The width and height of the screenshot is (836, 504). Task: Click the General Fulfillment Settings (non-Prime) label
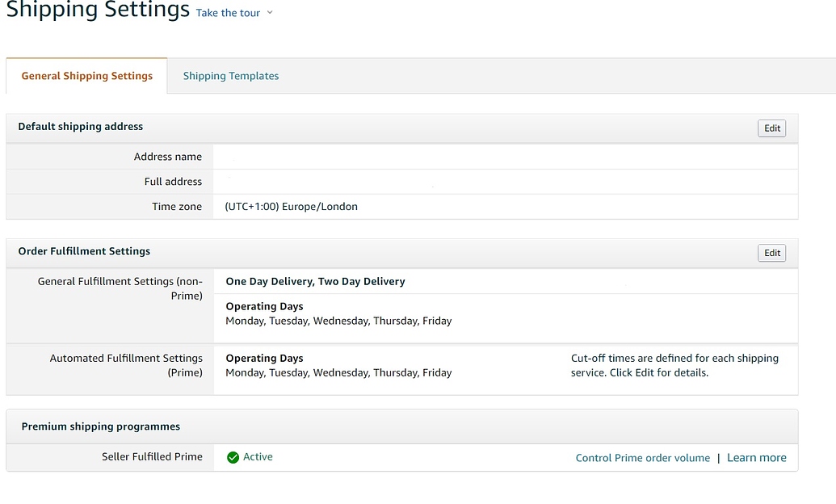pos(120,288)
